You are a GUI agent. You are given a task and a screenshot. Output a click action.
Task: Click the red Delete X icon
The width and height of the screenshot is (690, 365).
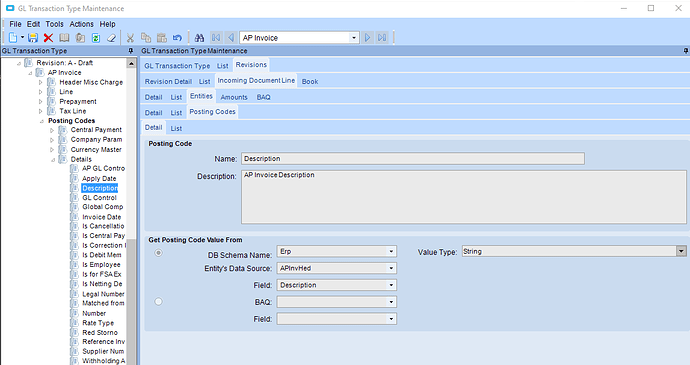pos(48,38)
